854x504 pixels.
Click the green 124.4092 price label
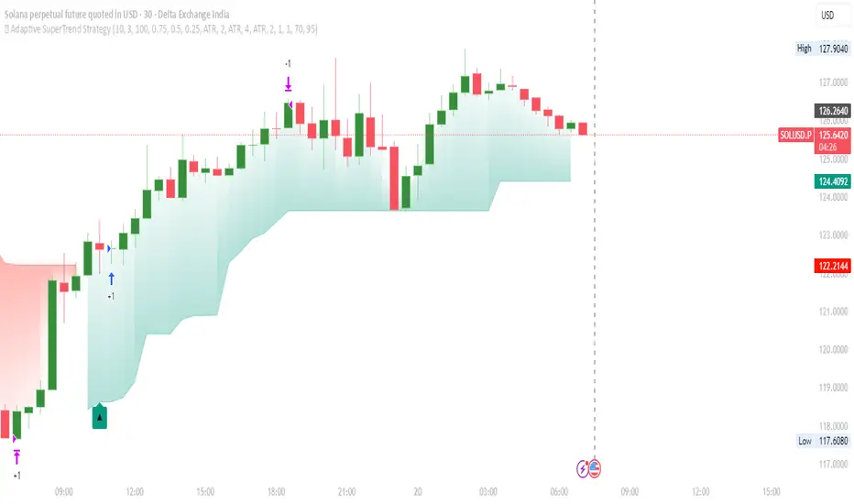tap(833, 181)
